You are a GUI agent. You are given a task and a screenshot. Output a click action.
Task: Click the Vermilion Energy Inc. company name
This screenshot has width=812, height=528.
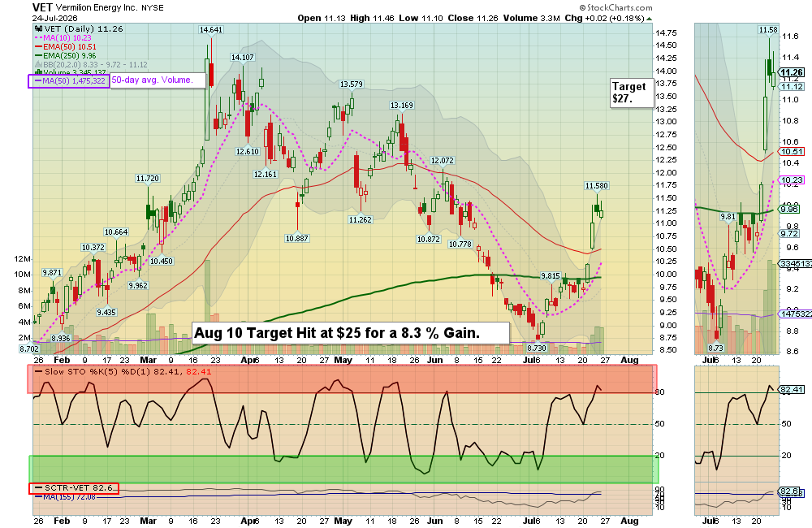point(97,8)
